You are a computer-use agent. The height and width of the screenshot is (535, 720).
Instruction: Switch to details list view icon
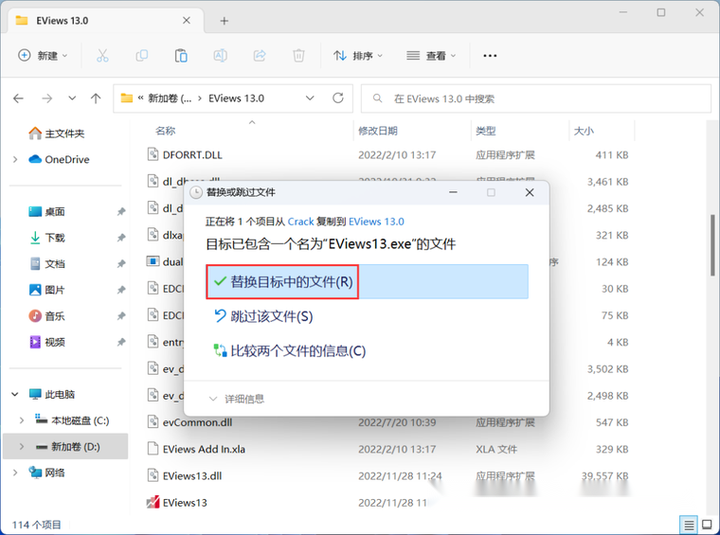tap(689, 524)
